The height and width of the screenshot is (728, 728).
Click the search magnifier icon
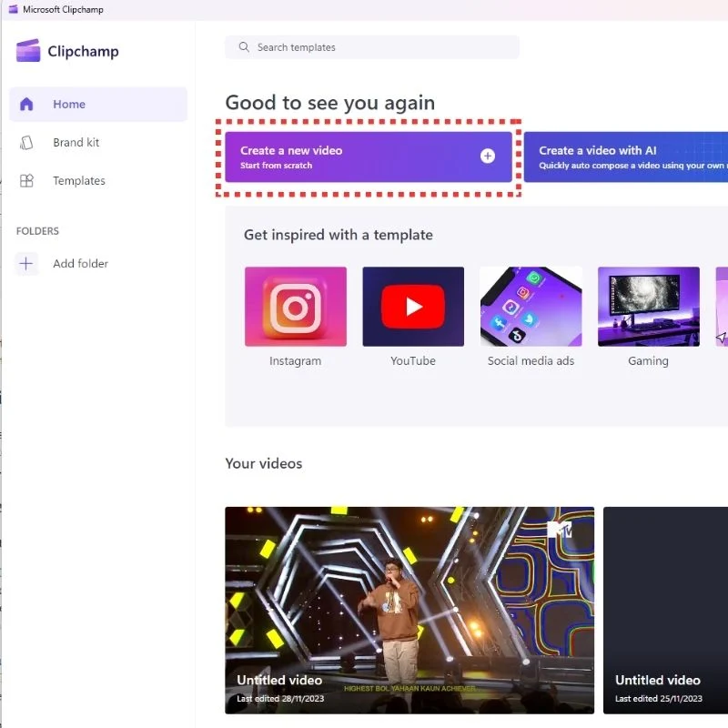pos(244,47)
